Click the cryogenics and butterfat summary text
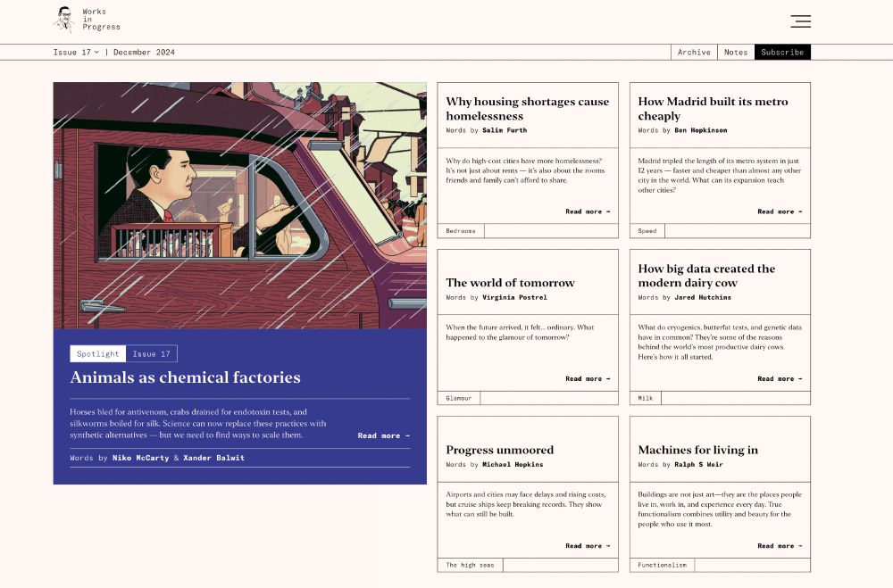 720,342
